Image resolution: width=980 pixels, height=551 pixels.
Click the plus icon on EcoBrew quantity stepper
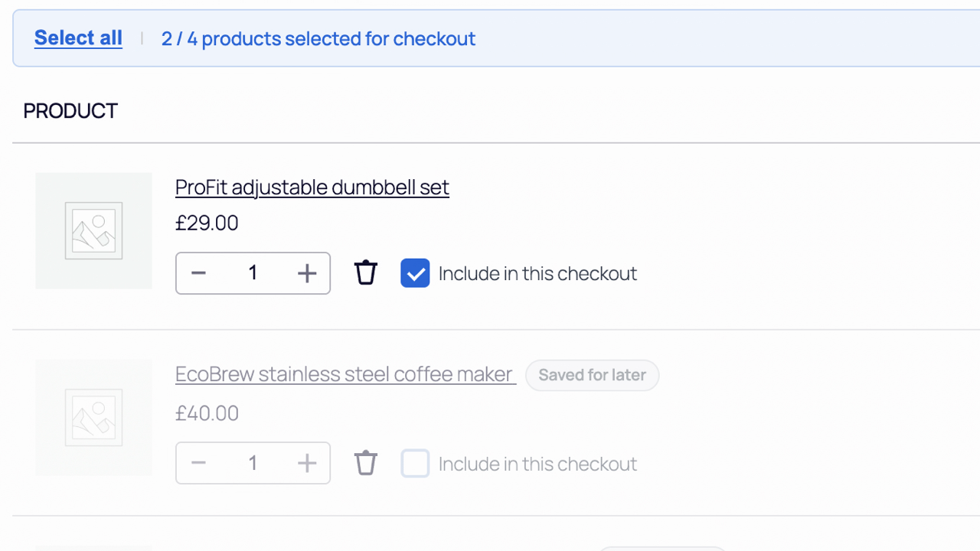(306, 462)
